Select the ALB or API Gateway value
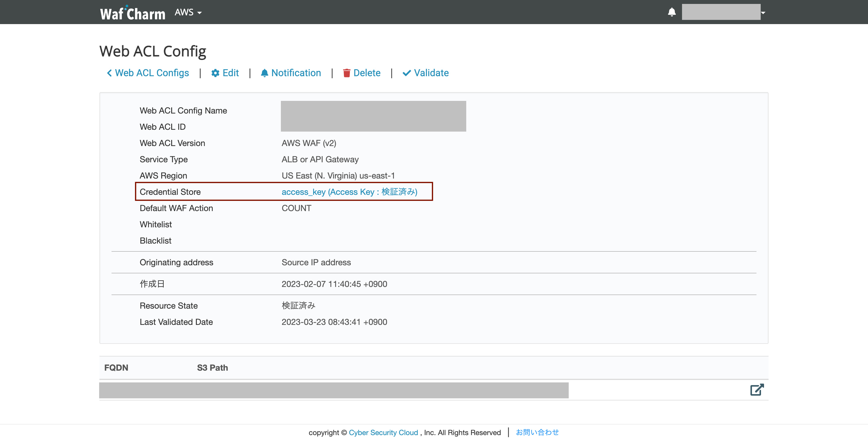Image resolution: width=868 pixels, height=439 pixels. 320,160
